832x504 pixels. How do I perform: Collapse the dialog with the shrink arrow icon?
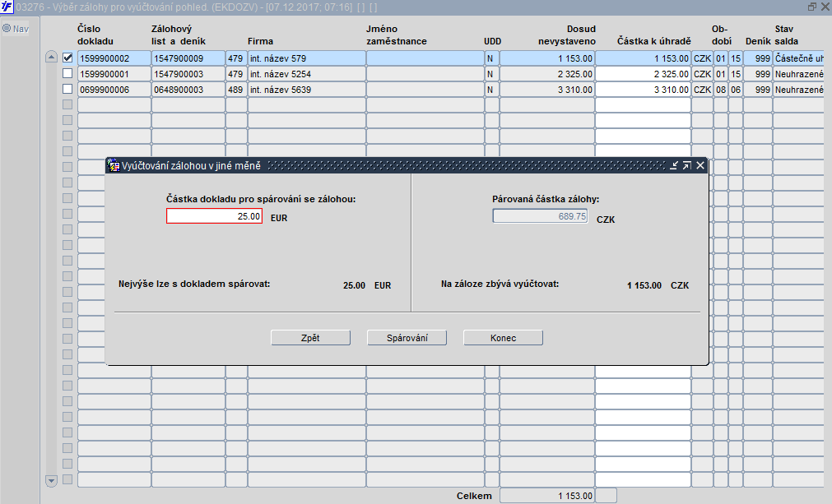[674, 165]
